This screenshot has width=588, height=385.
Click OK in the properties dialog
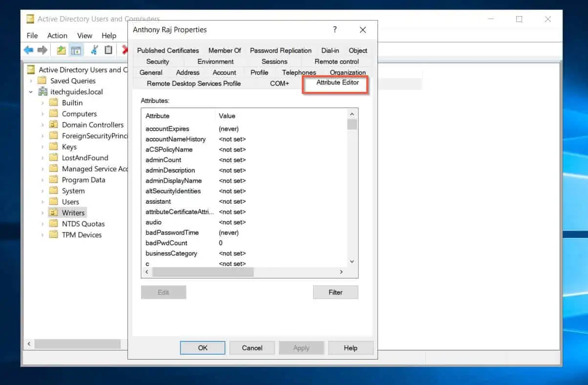[203, 348]
